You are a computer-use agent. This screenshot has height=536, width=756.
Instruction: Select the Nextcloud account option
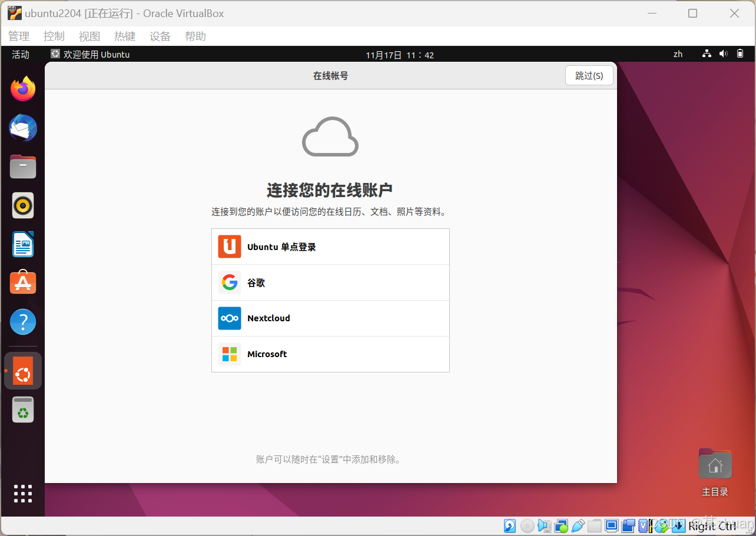(x=330, y=318)
